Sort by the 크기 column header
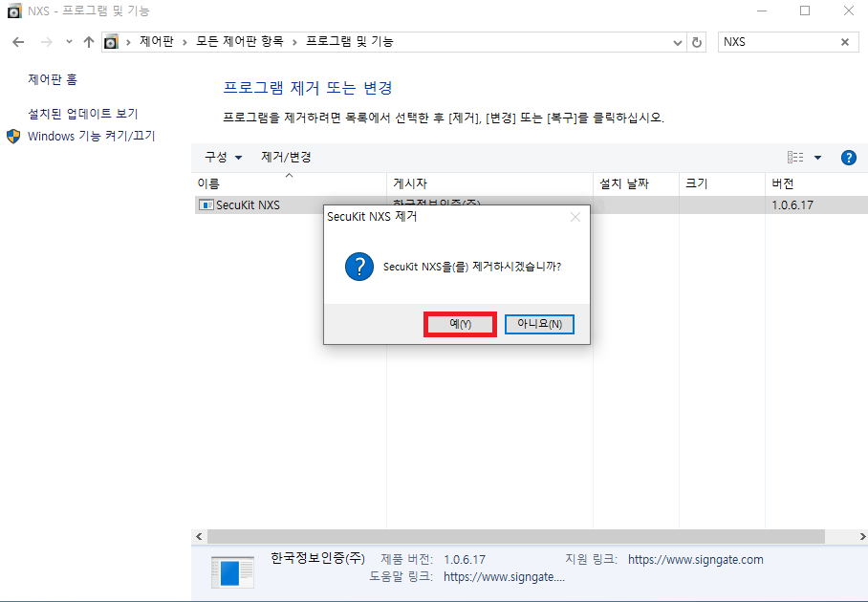This screenshot has width=868, height=602. coord(722,183)
